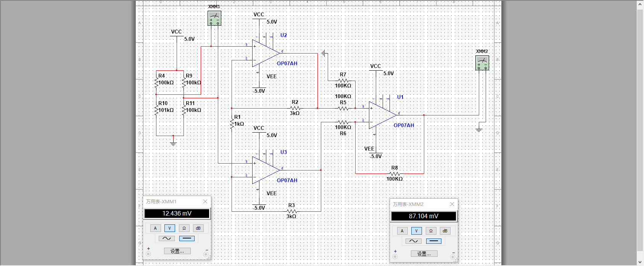Click the XMM2 multimeter instrument icon
This screenshot has width=644, height=266.
[482, 63]
